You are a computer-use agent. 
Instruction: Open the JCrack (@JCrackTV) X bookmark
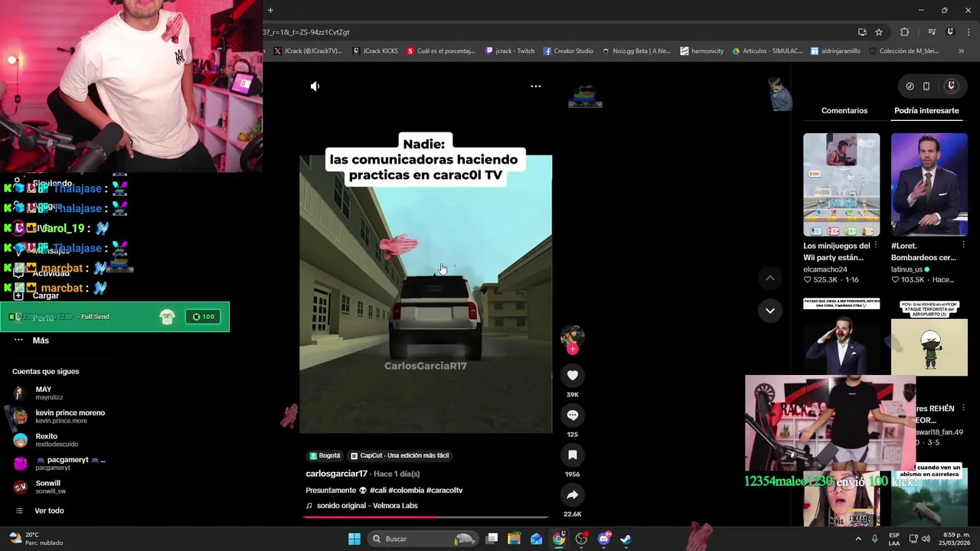307,51
